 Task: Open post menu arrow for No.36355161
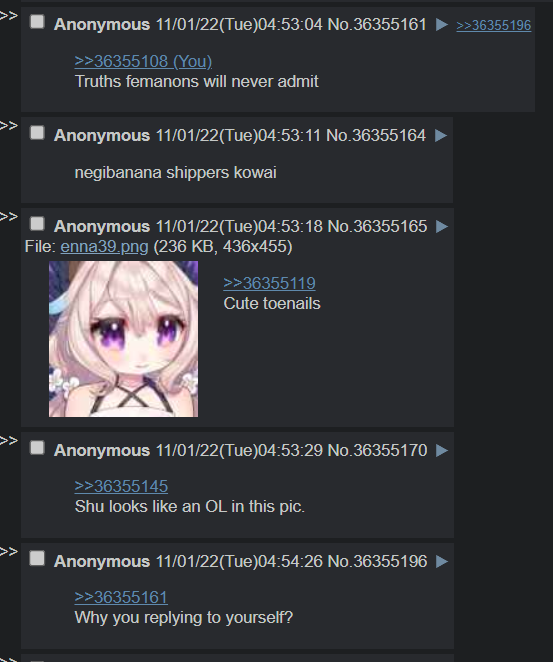point(442,24)
